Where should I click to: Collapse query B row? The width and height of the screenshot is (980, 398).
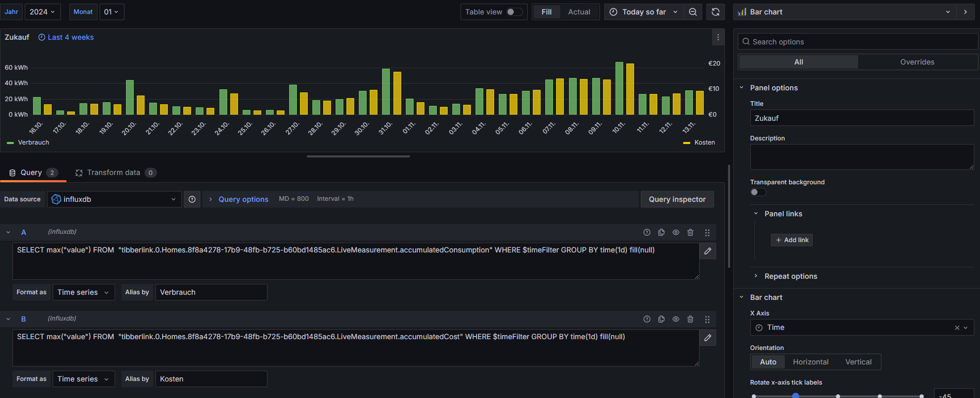pos(8,319)
